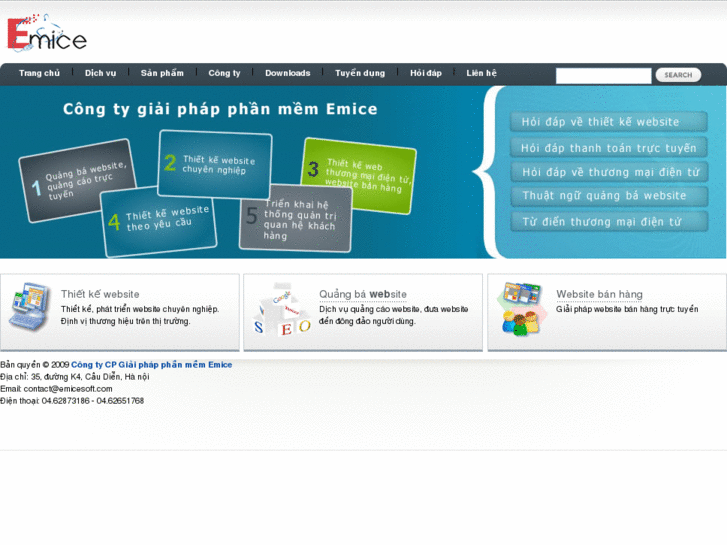The height and width of the screenshot is (545, 727).
Task: Select the Công ty menu item
Action: tap(224, 73)
